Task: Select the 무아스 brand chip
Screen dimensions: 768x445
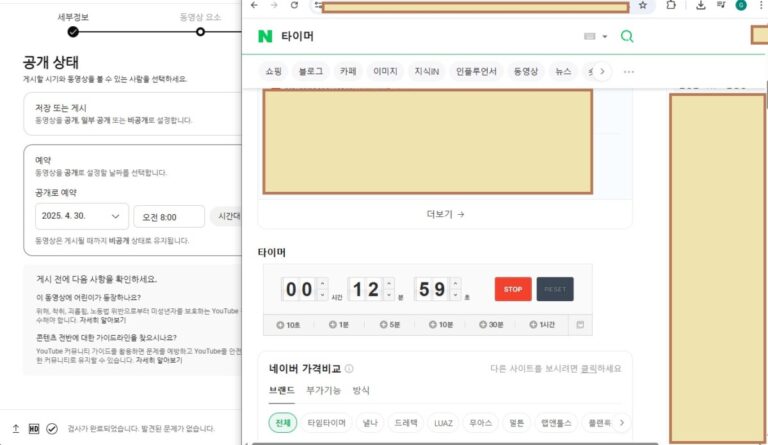Action: tap(480, 422)
